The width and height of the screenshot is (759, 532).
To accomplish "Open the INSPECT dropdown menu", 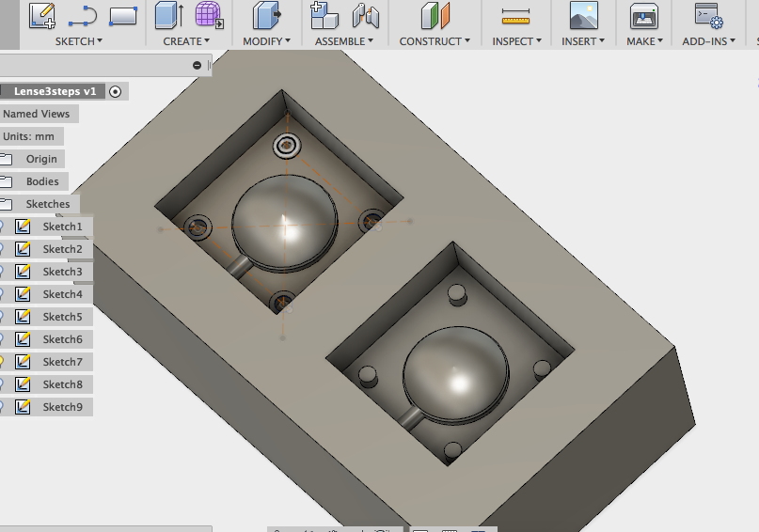I will pyautogui.click(x=517, y=41).
